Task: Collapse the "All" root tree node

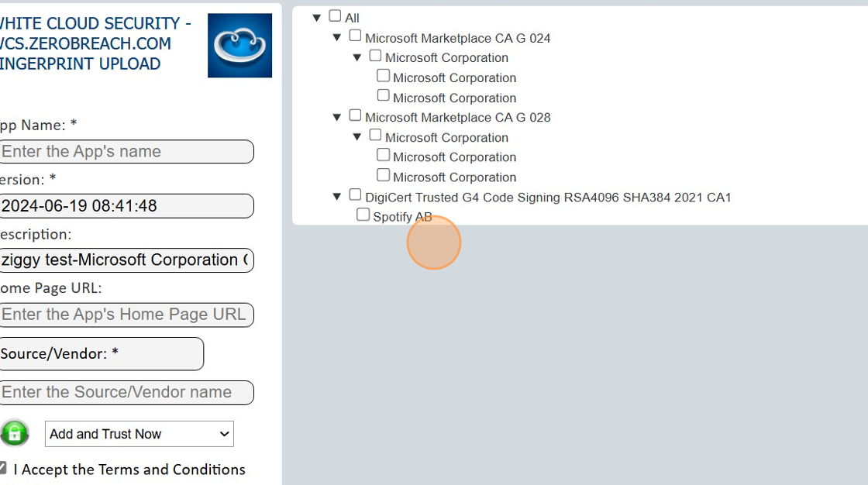Action: [316, 17]
